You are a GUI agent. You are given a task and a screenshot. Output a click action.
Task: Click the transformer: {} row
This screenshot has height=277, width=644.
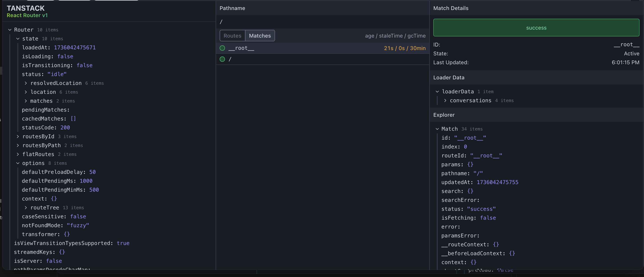click(46, 234)
